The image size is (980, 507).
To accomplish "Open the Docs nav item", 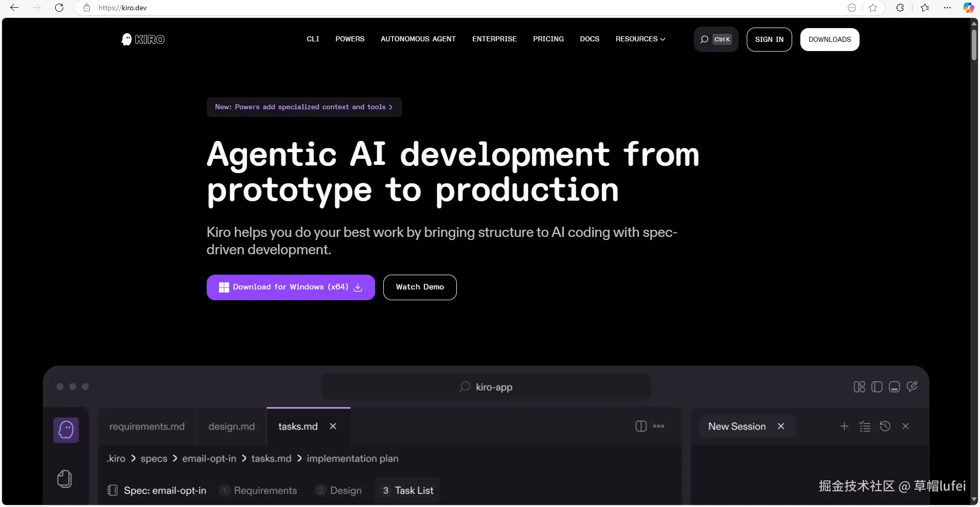I will [590, 39].
